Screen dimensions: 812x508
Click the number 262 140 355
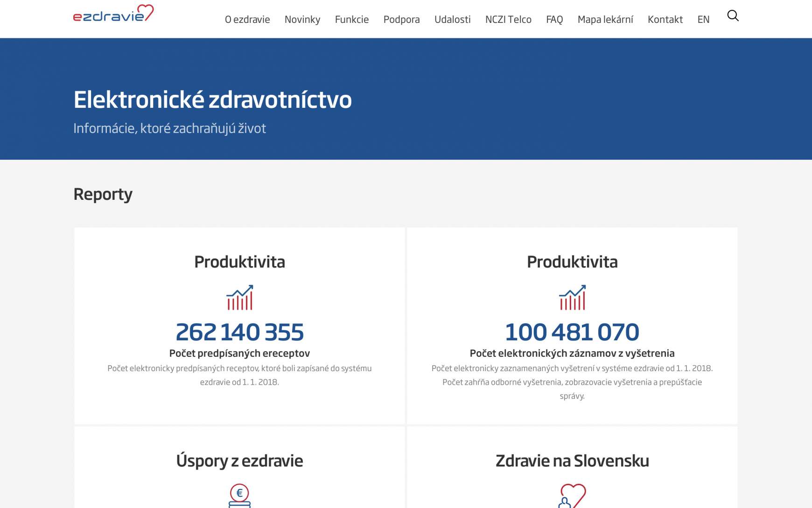pos(239,332)
